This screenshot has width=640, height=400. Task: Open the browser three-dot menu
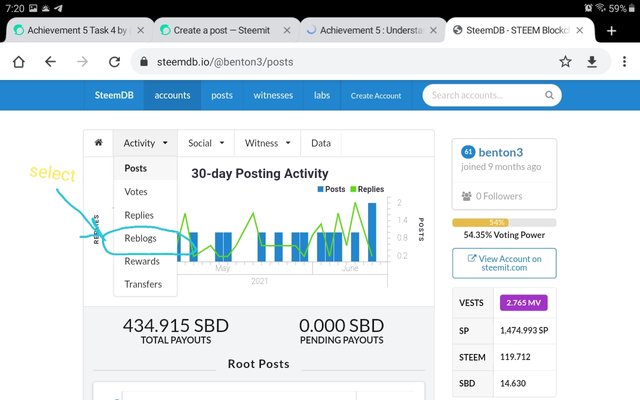coord(624,62)
